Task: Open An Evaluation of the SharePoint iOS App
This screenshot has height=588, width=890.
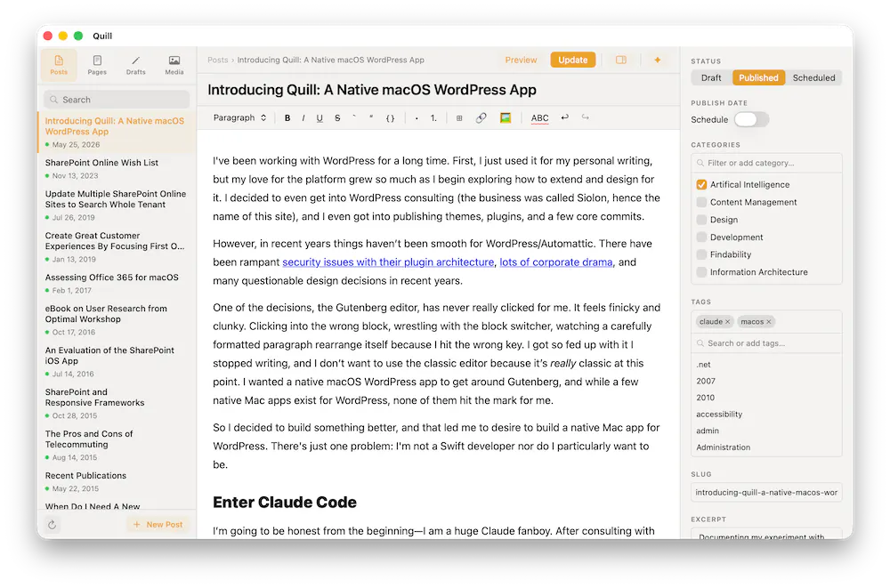Action: click(117, 361)
